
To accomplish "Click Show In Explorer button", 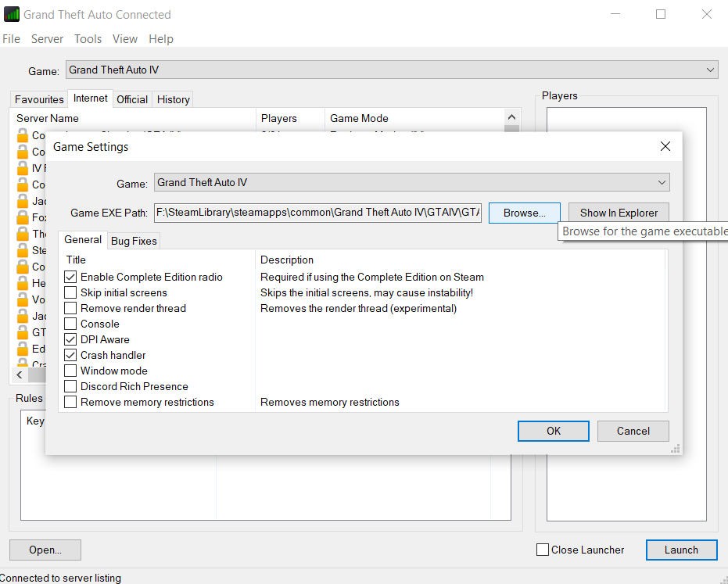I will [x=619, y=213].
